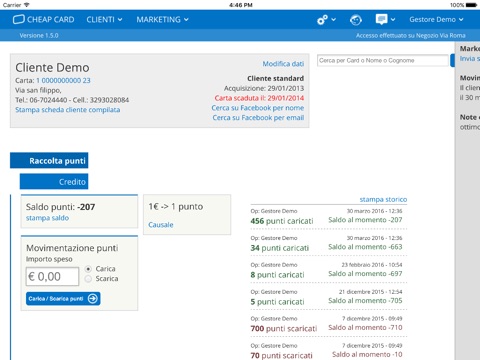The width and height of the screenshot is (480, 360).
Task: Click the Causale link
Action: coord(161,225)
